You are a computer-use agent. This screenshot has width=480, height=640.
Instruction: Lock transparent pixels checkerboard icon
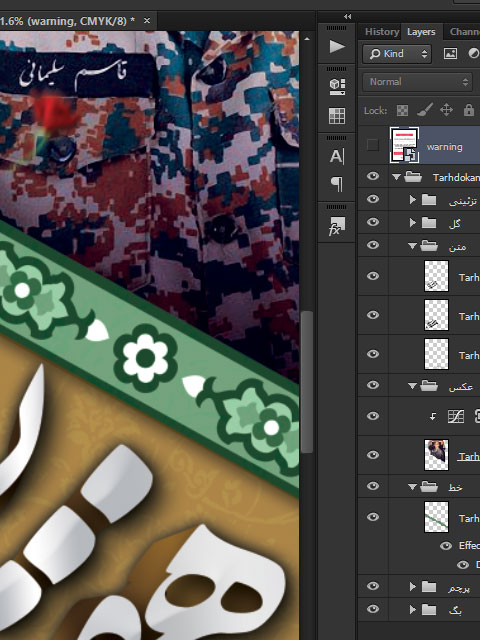pyautogui.click(x=402, y=110)
